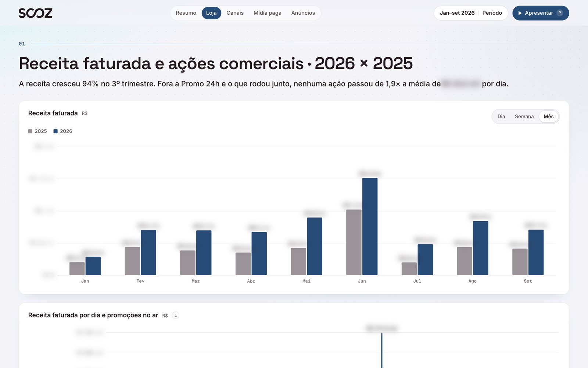Screen dimensions: 588x368
Task: Open the info icon beside promoções no ar
Action: [x=176, y=315]
